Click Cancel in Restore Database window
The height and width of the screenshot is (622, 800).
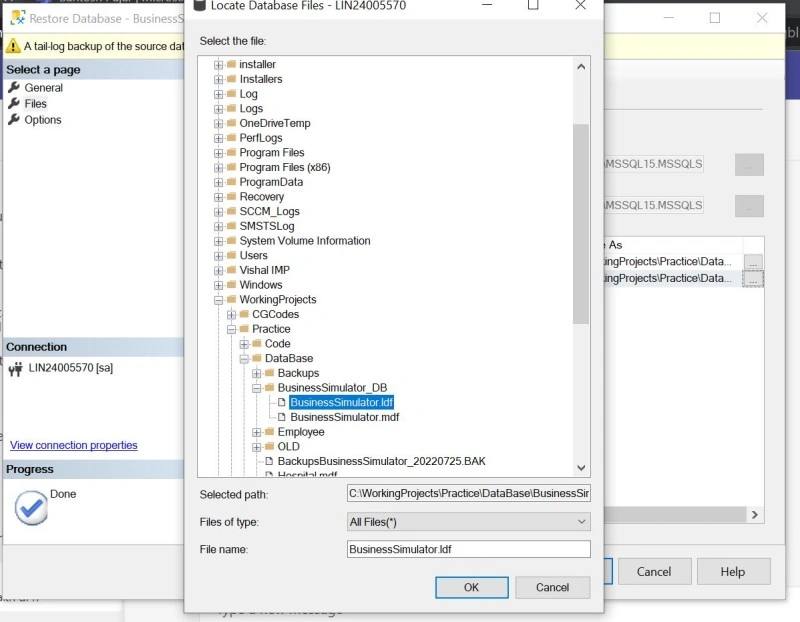tap(654, 571)
